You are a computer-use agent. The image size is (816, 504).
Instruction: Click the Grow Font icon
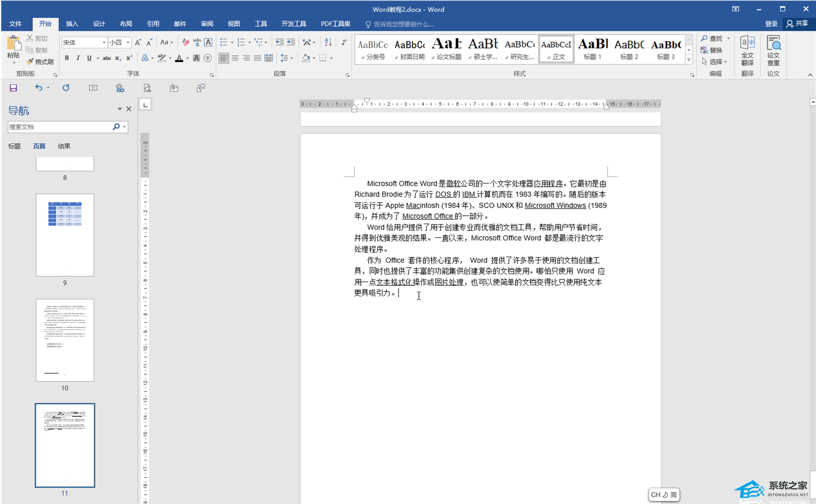pos(138,43)
